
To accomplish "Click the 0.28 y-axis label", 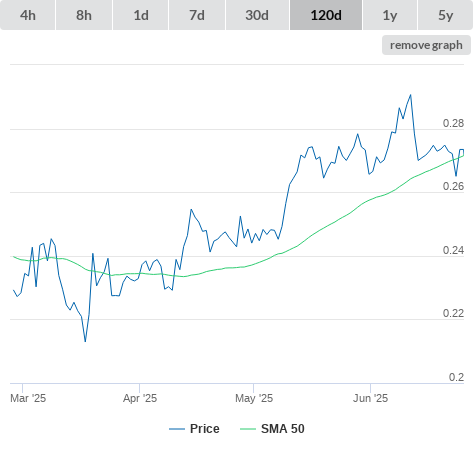I will tap(453, 123).
